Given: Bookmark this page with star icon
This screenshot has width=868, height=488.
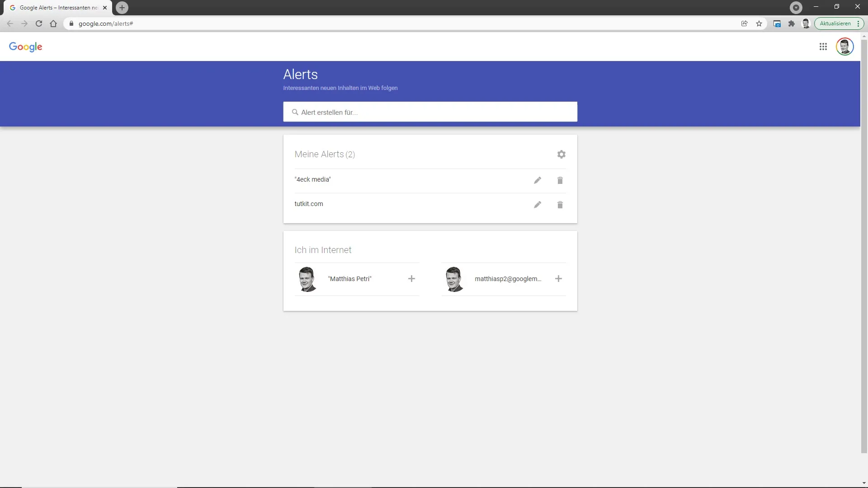Looking at the screenshot, I should (759, 23).
